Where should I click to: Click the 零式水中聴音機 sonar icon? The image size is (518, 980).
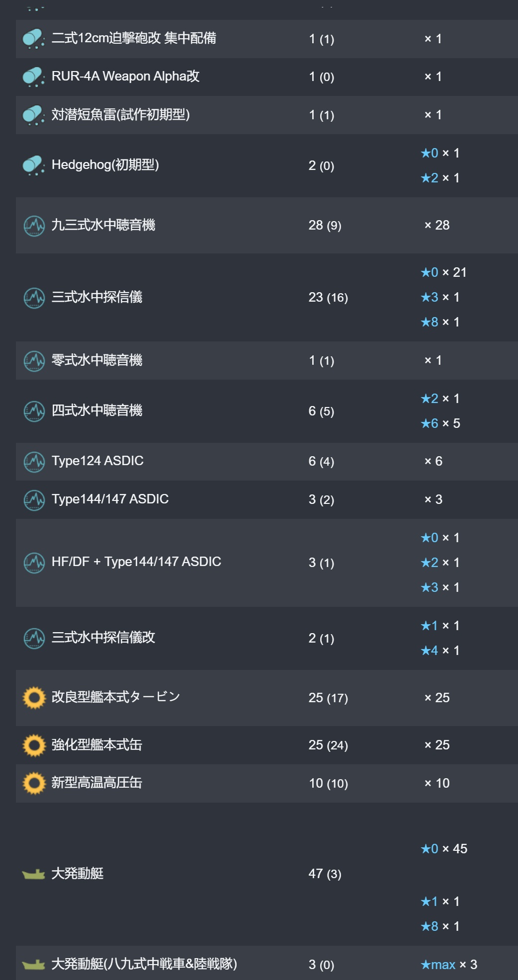[x=34, y=361]
